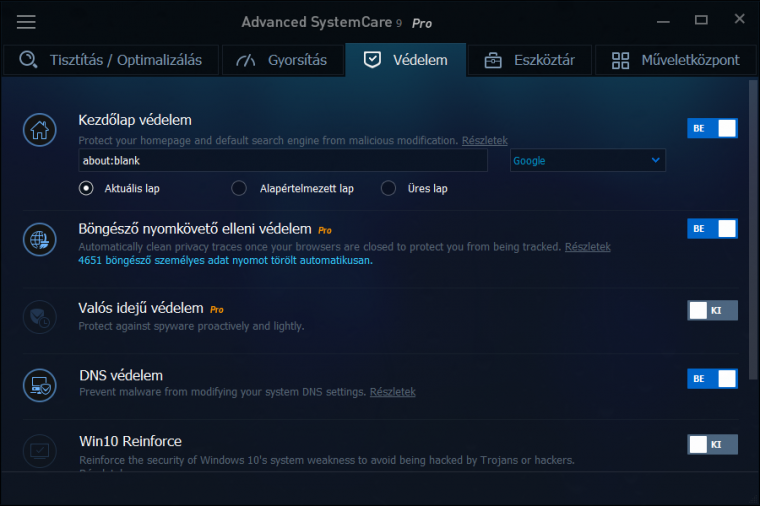The height and width of the screenshot is (506, 760).
Task: Switch to the Gyorsítás tab
Action: (283, 60)
